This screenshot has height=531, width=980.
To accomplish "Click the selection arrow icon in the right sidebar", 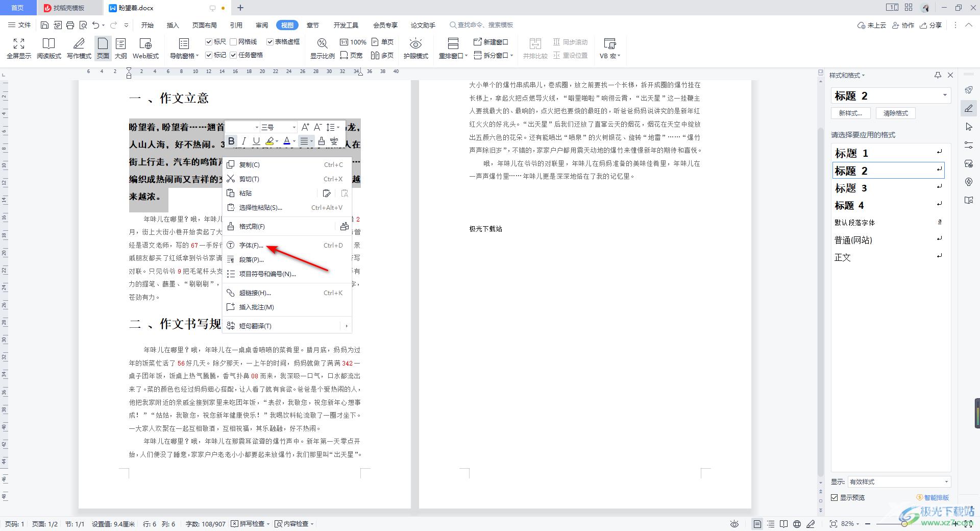I will [x=969, y=127].
